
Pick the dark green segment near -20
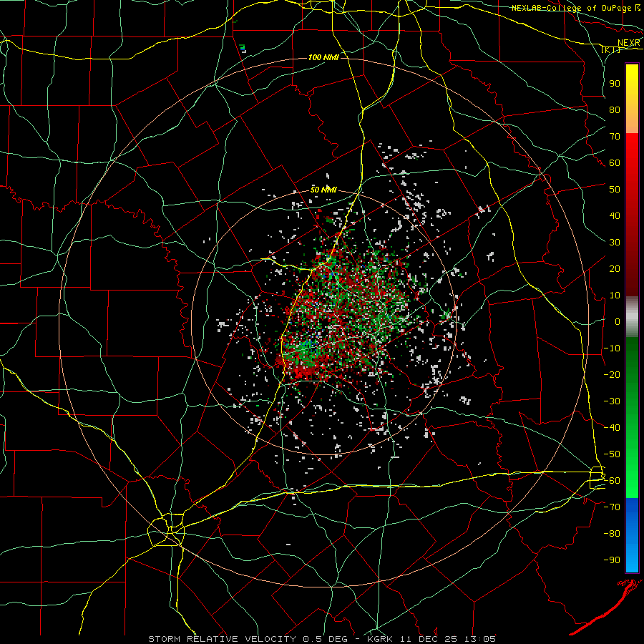(x=632, y=370)
